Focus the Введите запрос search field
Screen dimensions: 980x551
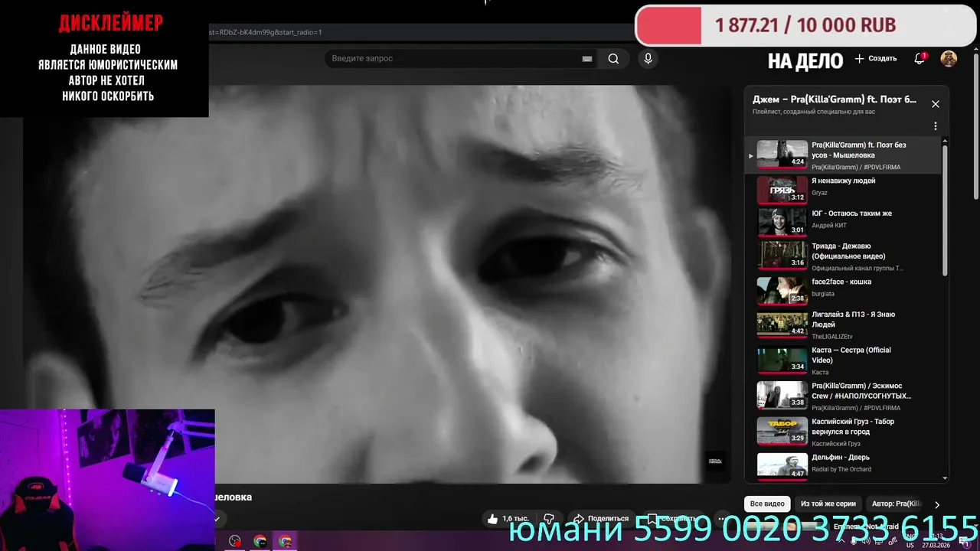pyautogui.click(x=452, y=59)
